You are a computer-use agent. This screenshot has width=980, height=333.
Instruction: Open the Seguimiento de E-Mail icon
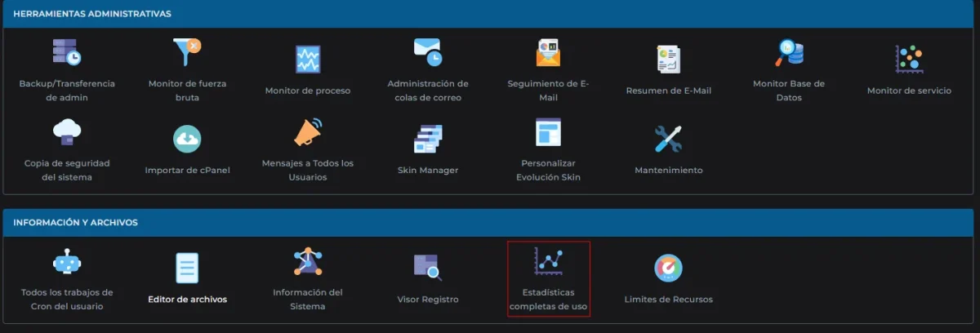click(x=548, y=53)
